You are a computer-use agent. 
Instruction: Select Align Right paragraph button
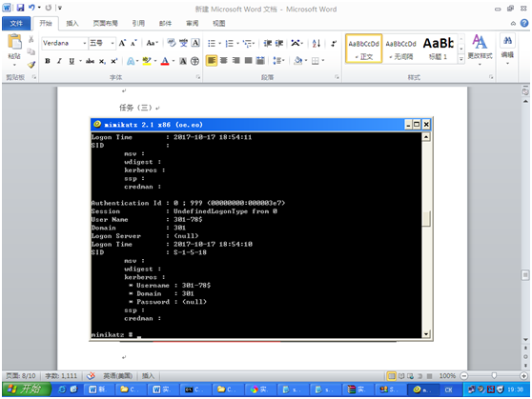(x=236, y=61)
